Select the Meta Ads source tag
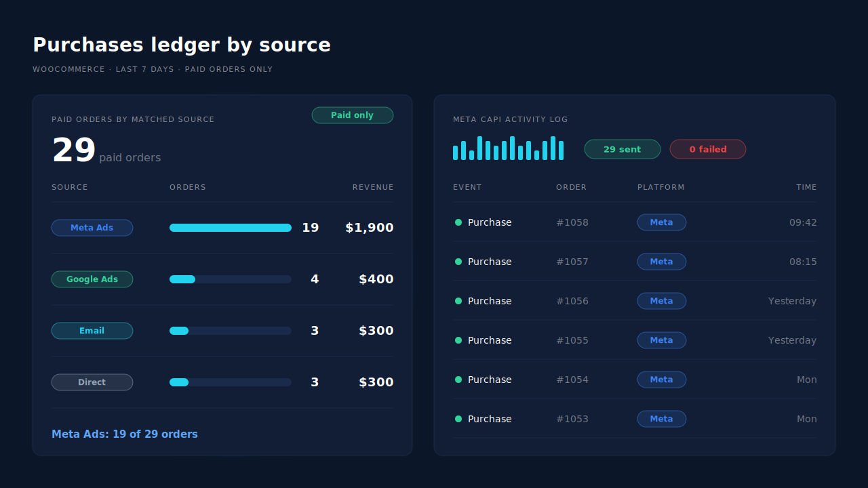The image size is (868, 488). pos(92,228)
